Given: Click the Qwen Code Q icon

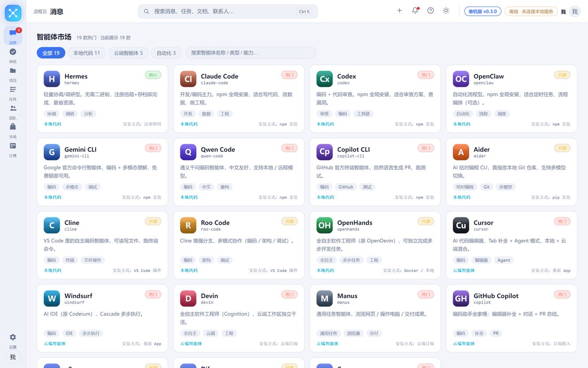Looking at the screenshot, I should click(188, 152).
